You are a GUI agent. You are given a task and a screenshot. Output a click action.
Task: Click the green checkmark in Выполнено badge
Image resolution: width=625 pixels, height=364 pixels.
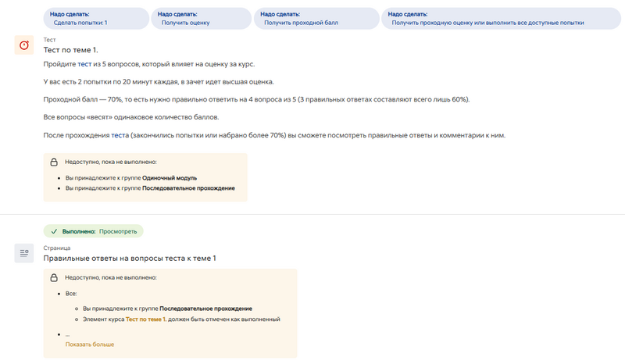[x=54, y=231]
